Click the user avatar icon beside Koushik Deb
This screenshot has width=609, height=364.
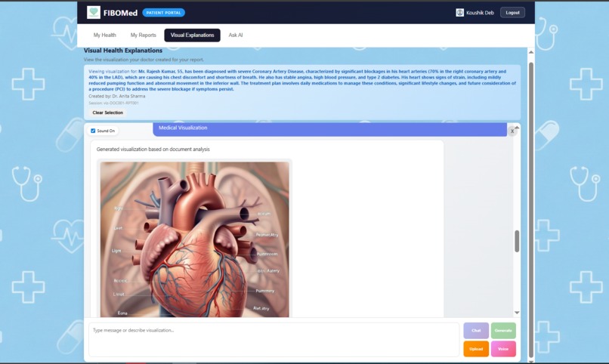click(459, 13)
